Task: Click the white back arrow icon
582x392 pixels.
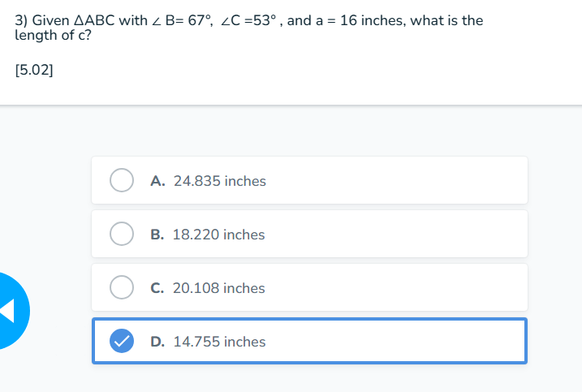Action: tap(7, 310)
